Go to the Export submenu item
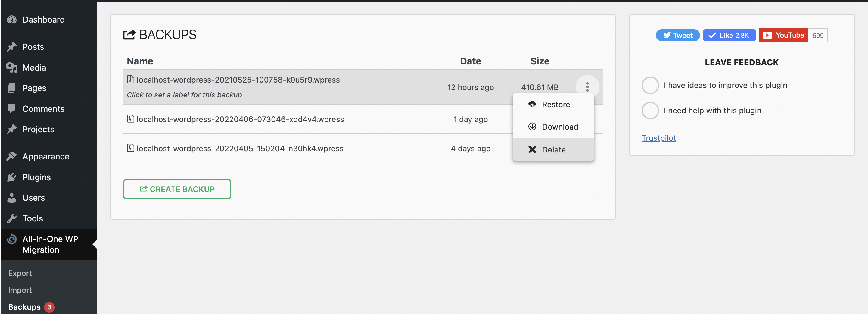 click(20, 273)
